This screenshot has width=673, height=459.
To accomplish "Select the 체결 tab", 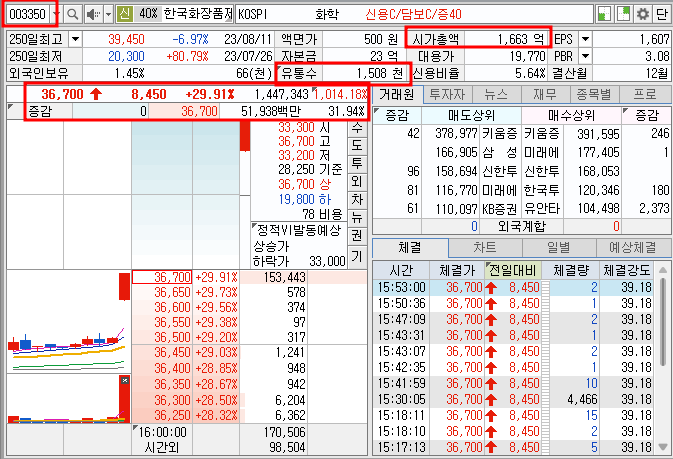I will click(x=410, y=247).
